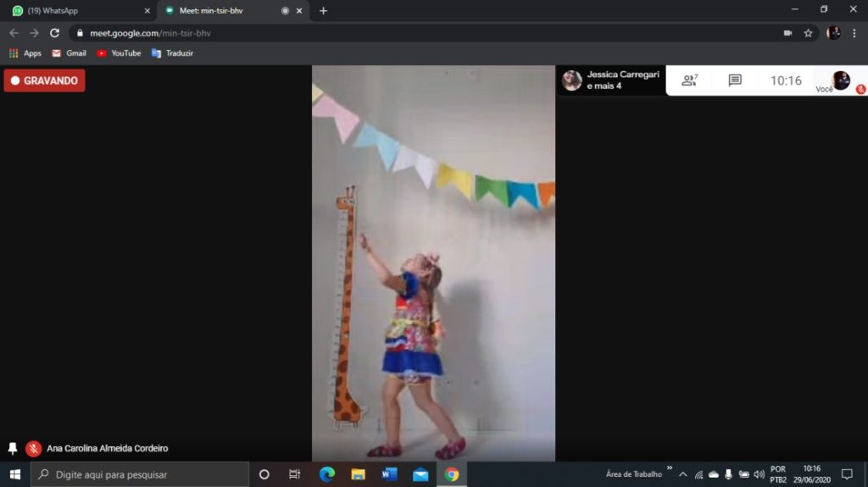Close the WhatsApp tab
868x487 pixels.
point(147,10)
